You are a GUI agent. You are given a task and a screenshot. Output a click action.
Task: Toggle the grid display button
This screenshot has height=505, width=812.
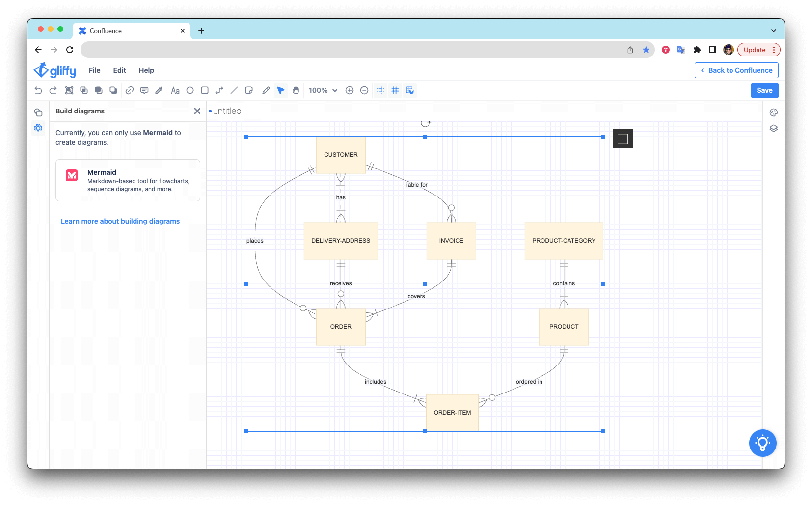(x=395, y=90)
